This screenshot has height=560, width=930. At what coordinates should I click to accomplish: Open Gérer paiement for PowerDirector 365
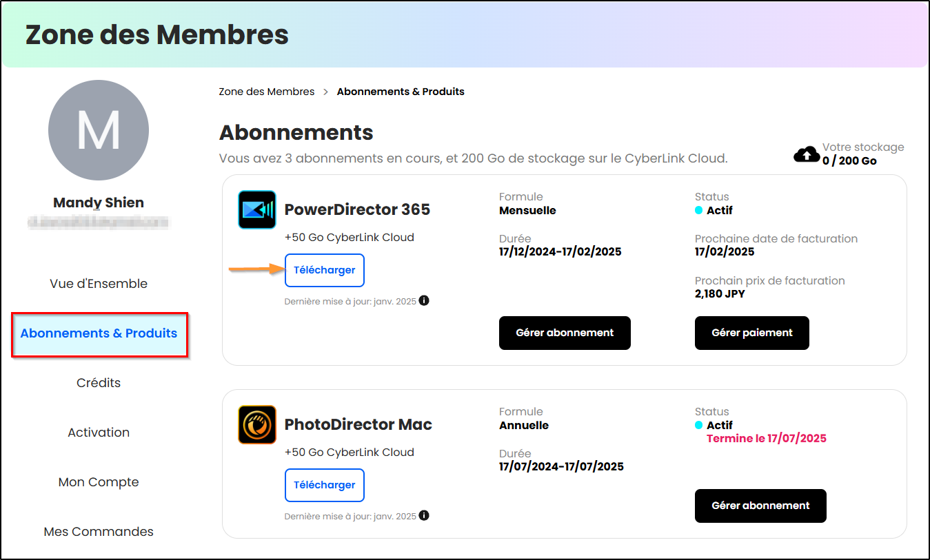(752, 333)
